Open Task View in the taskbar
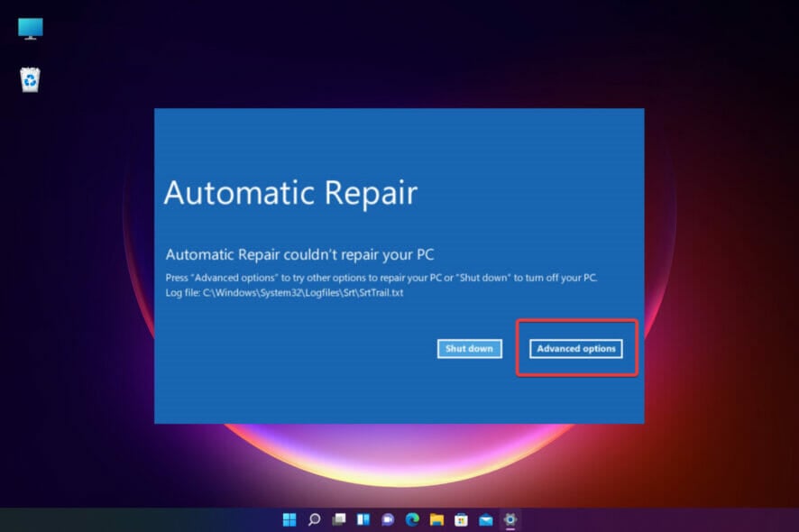This screenshot has height=532, width=799. [338, 519]
